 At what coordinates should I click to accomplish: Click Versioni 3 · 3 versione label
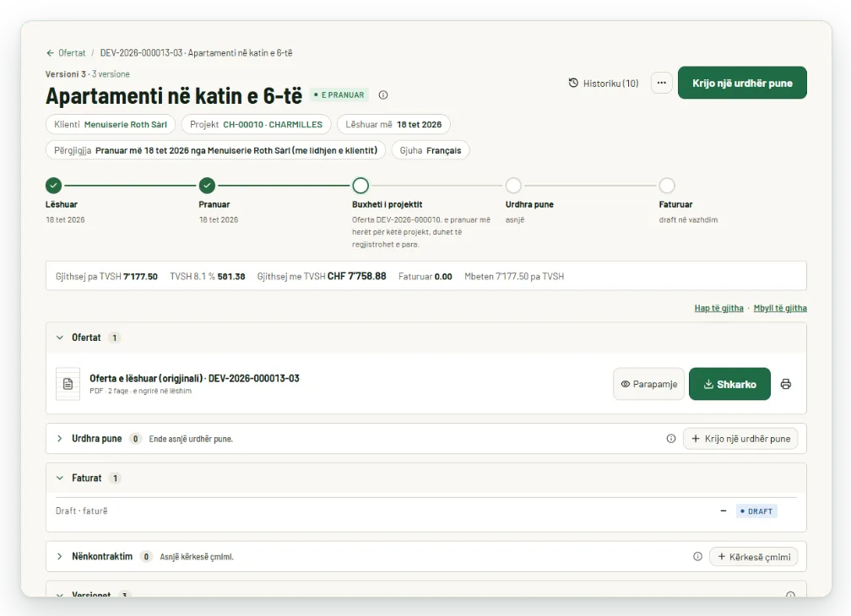pyautogui.click(x=88, y=73)
